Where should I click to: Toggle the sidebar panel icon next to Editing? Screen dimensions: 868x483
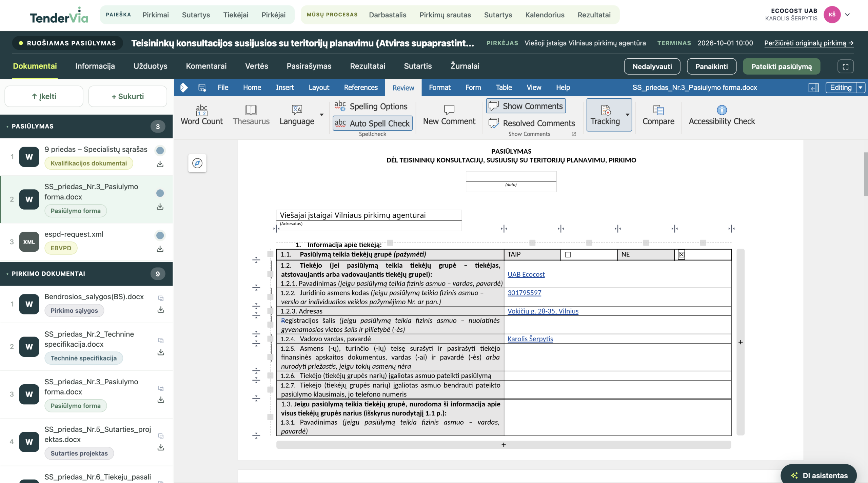tap(813, 88)
